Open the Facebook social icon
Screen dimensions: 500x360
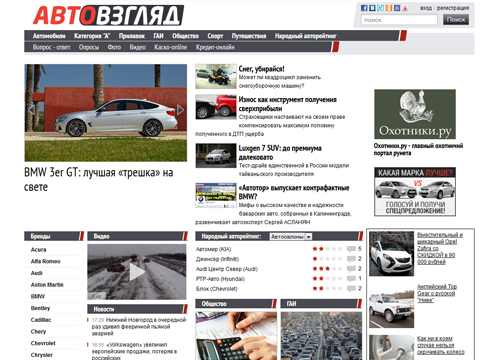coord(364,8)
